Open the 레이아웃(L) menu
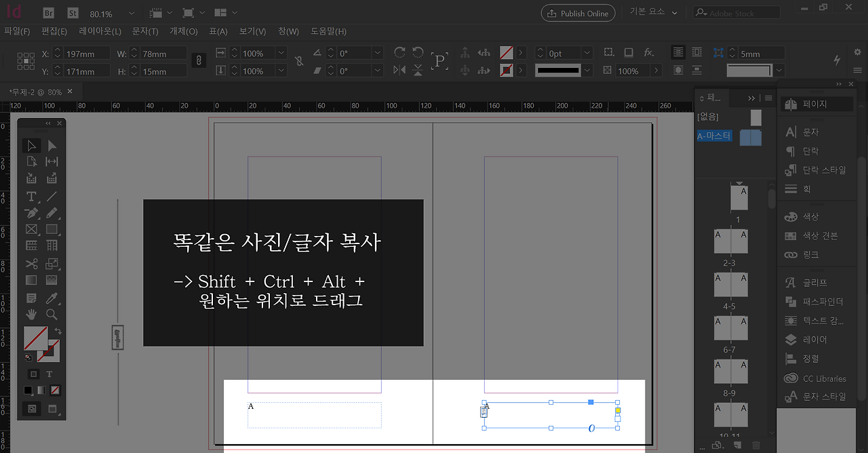This screenshot has width=868, height=453. pyautogui.click(x=100, y=31)
